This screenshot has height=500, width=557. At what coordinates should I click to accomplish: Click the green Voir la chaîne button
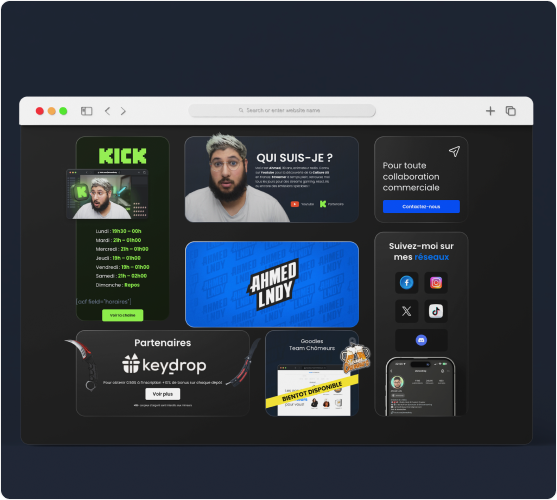point(123,315)
